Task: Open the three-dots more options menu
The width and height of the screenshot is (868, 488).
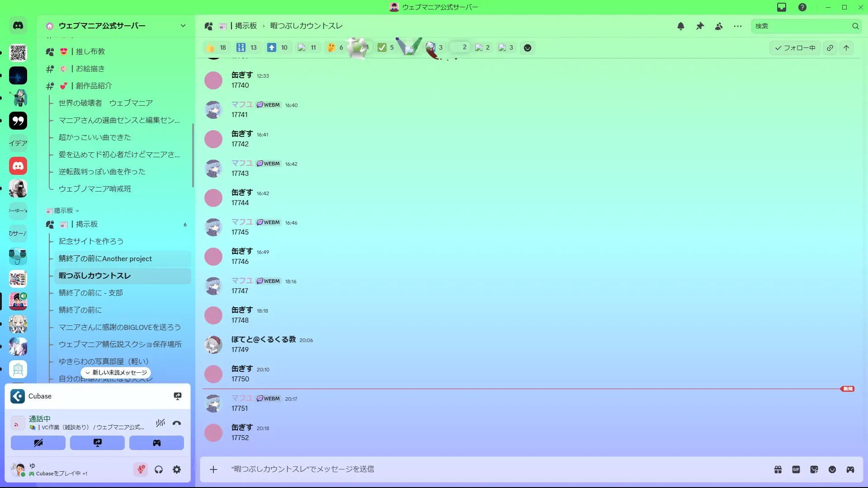Action: point(738,26)
